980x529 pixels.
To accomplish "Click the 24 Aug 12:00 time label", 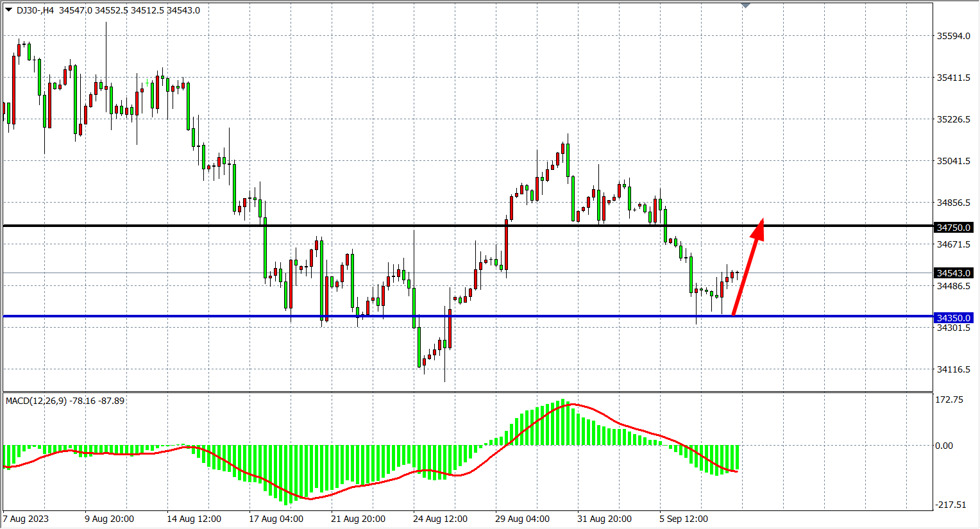I will click(x=440, y=519).
